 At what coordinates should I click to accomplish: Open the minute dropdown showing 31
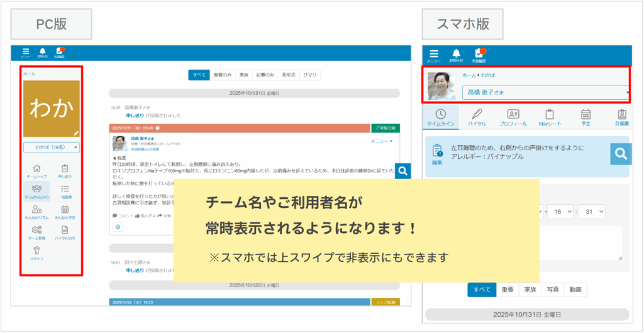(x=592, y=211)
